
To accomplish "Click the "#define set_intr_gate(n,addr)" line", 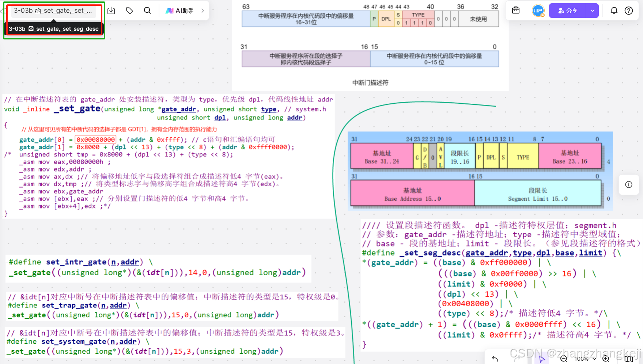I will click(81, 262).
